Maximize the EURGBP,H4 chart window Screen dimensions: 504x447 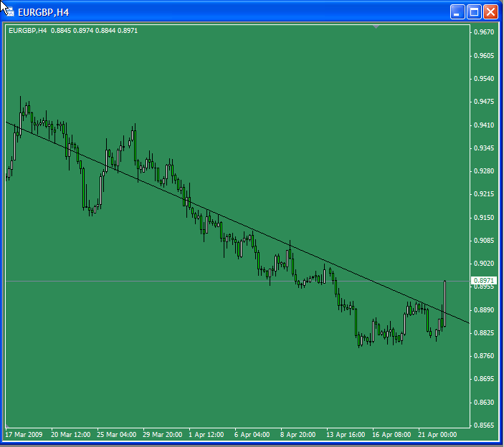click(474, 12)
